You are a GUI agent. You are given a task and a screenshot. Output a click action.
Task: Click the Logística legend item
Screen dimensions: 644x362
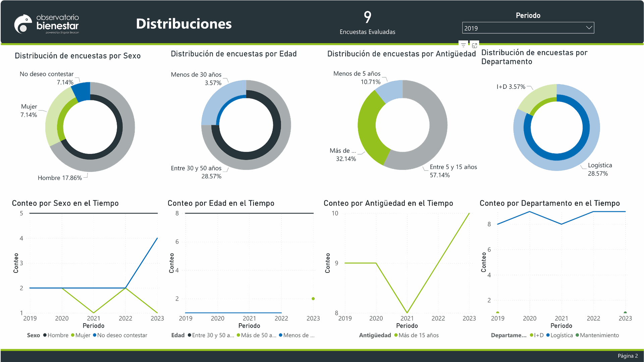pyautogui.click(x=559, y=335)
